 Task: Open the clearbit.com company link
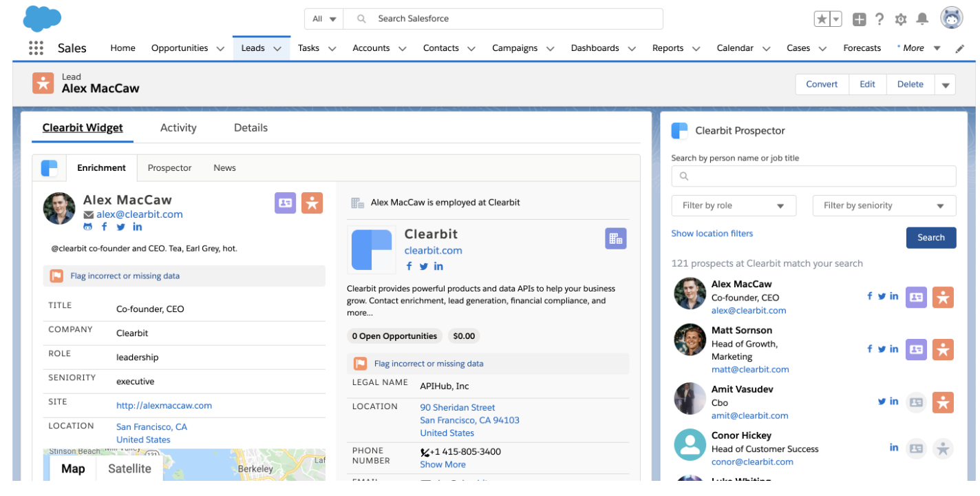click(x=433, y=251)
